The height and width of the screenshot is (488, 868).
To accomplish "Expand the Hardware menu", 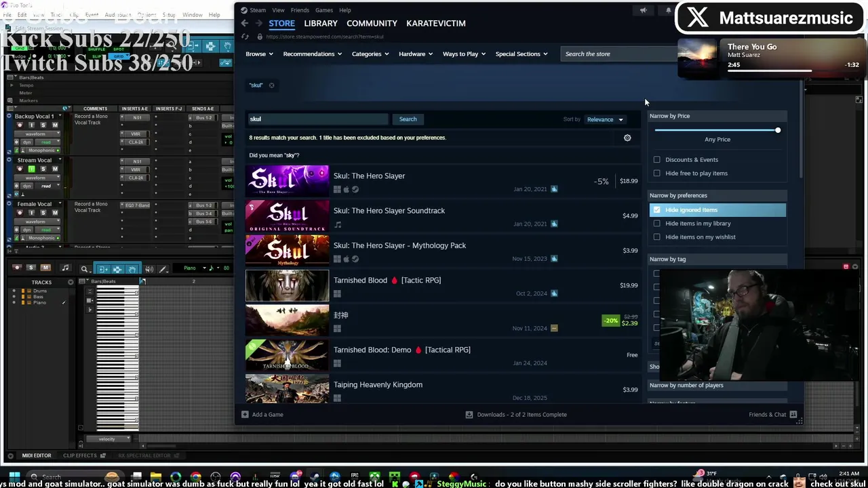I will pos(416,54).
